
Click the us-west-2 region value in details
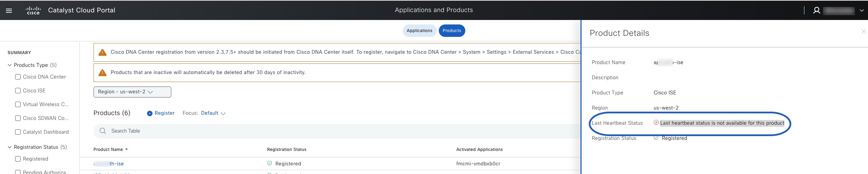point(666,108)
